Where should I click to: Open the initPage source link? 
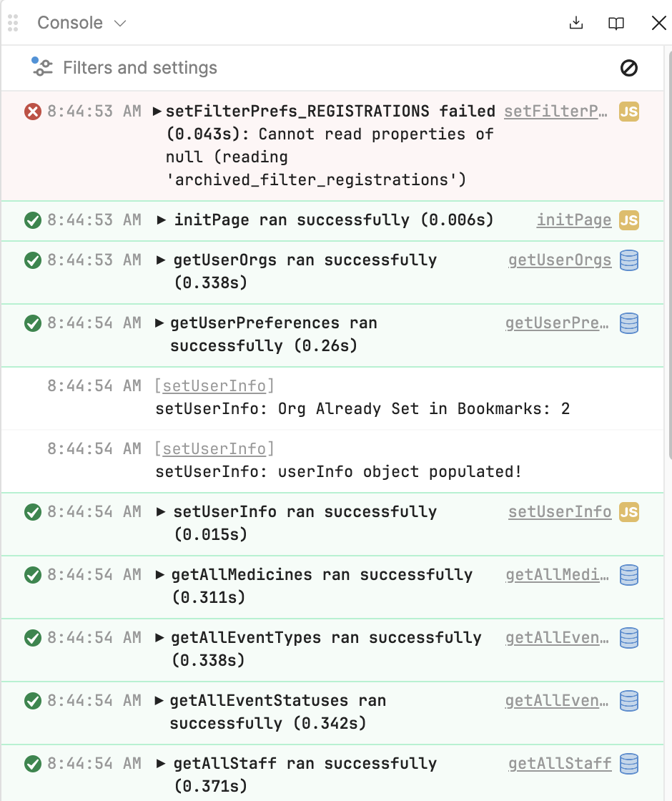point(574,220)
